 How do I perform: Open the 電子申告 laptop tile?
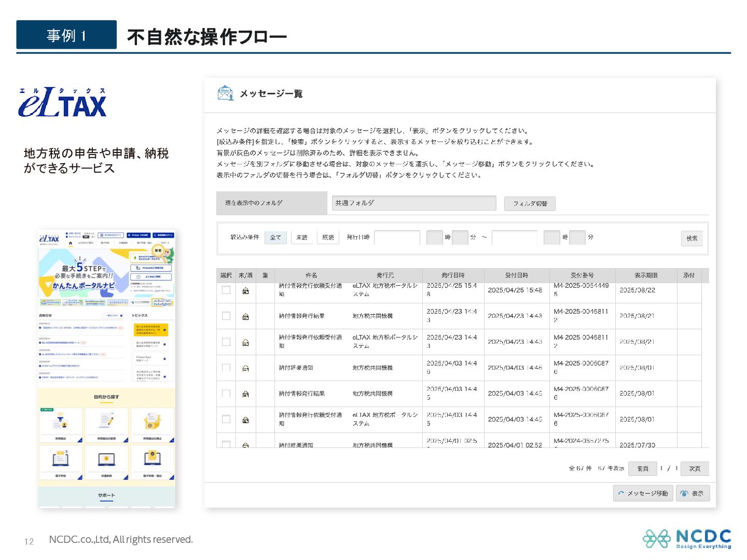tap(61, 462)
